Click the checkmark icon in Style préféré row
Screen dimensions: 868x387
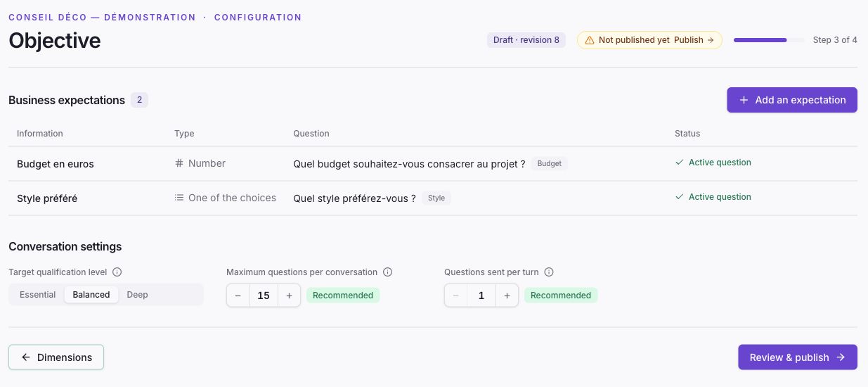679,197
